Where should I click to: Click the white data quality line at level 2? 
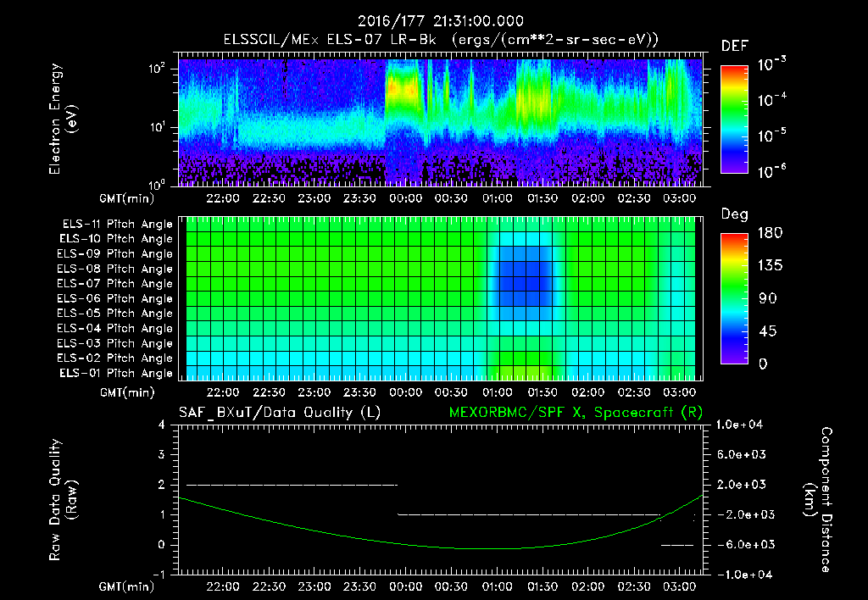coord(292,485)
